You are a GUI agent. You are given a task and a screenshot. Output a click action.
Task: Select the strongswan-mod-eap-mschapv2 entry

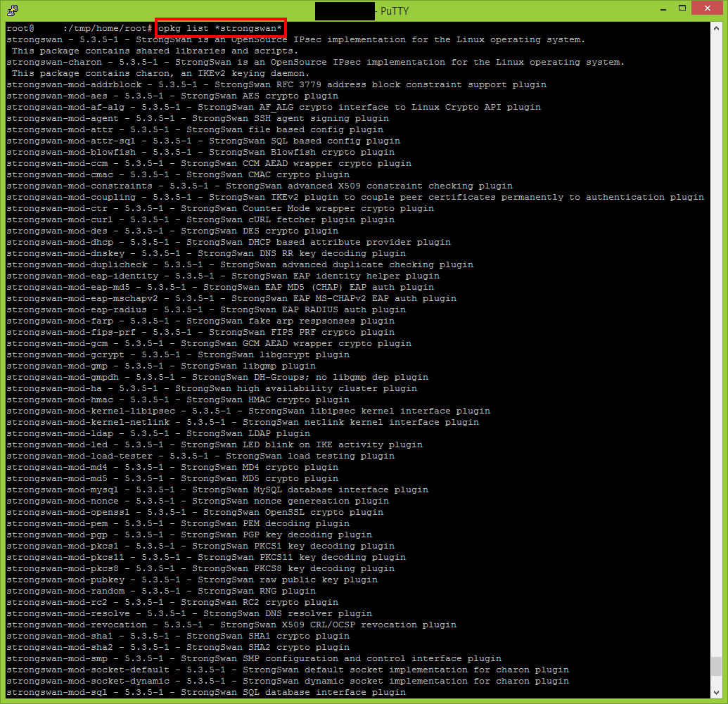pos(231,299)
